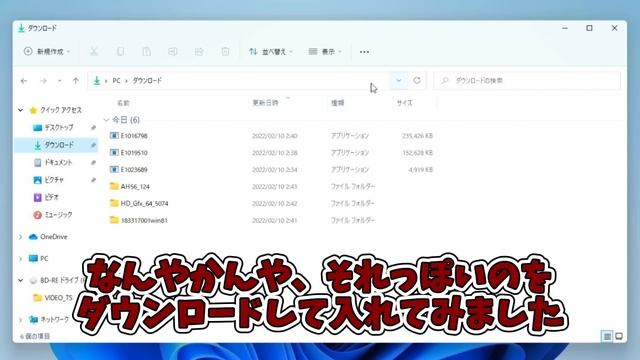This screenshot has width=640, height=360.
Task: Open OneDrive in the sidebar
Action: tap(53, 237)
